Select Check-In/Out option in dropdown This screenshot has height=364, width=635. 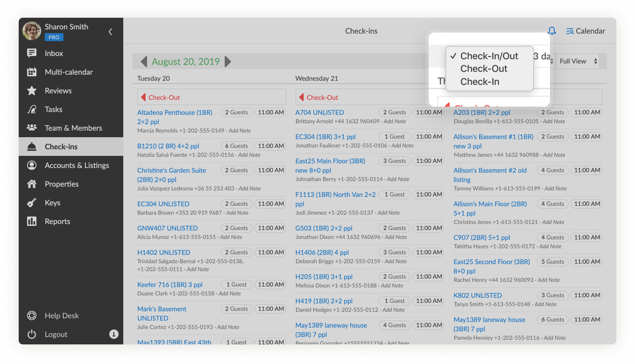[489, 56]
